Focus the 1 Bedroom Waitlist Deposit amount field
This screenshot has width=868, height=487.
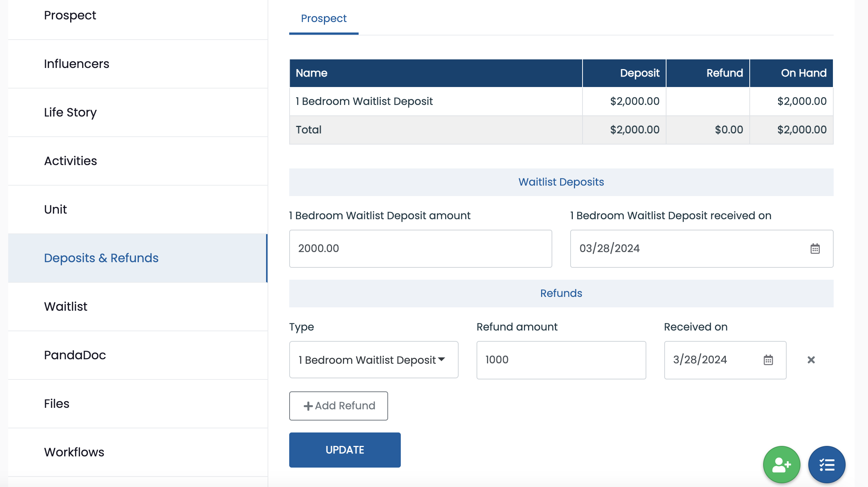(x=421, y=249)
